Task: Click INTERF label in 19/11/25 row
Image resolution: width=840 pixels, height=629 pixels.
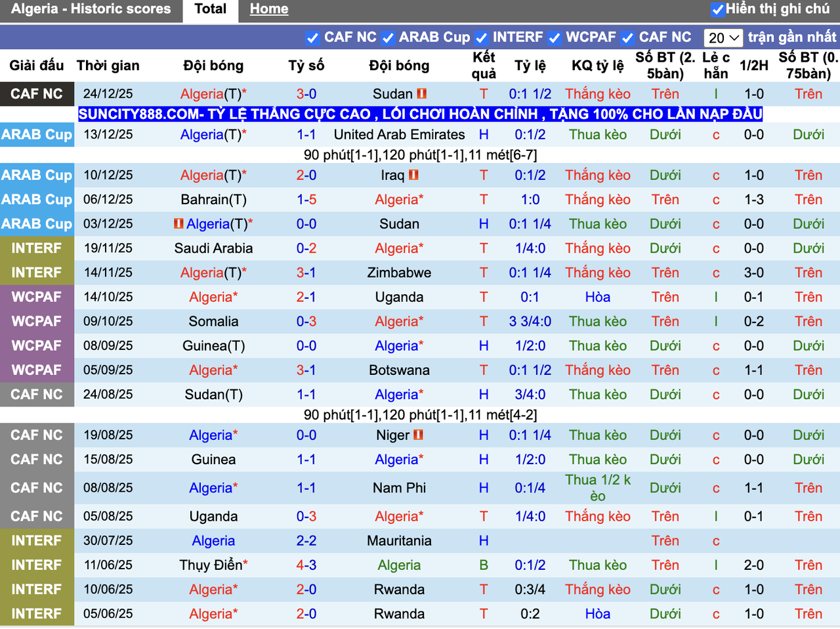Action: click(37, 248)
